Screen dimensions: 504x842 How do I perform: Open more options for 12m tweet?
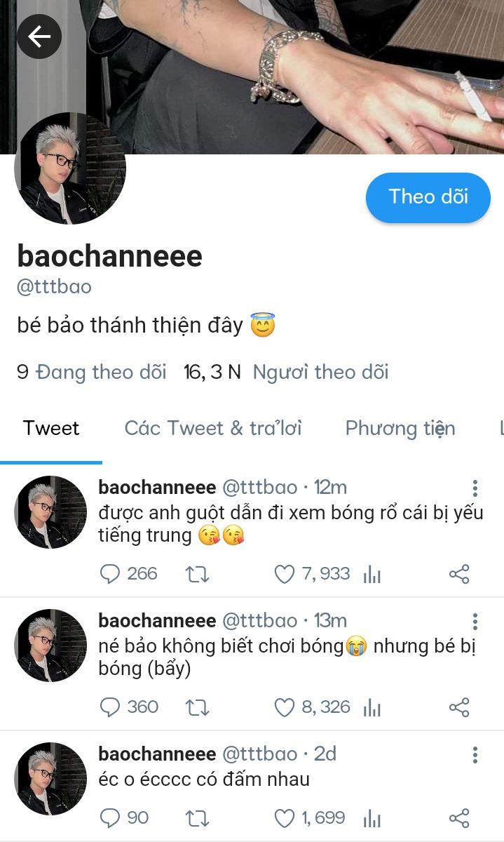coord(475,489)
